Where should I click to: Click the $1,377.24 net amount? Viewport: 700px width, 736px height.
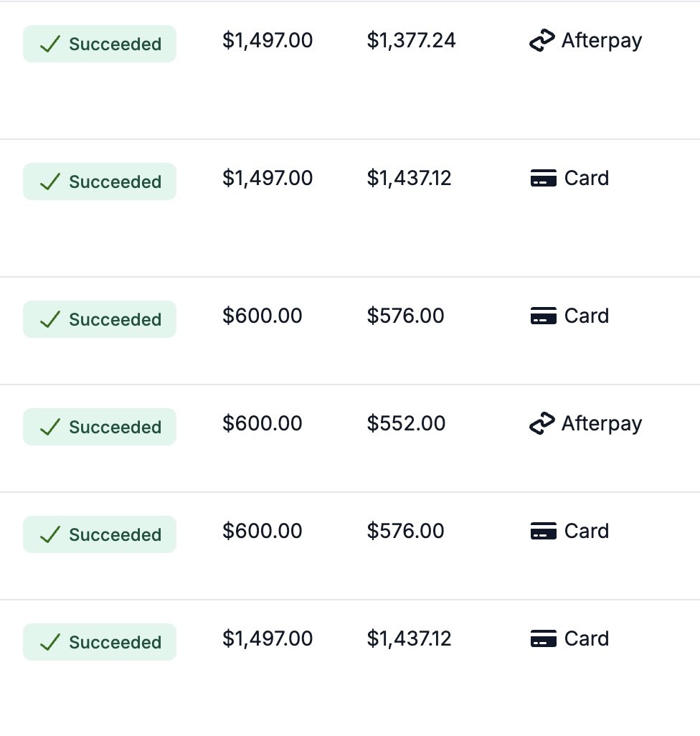pos(411,41)
